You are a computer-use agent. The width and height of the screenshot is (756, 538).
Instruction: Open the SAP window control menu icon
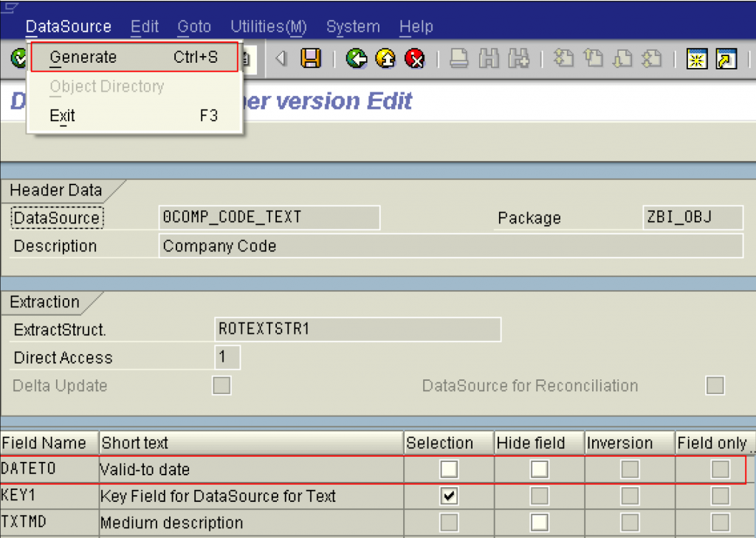click(x=10, y=7)
